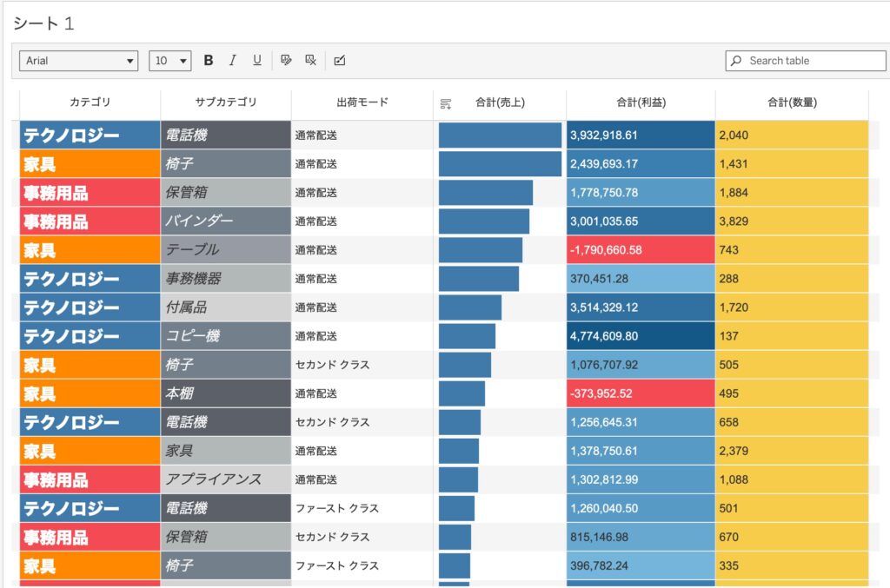The height and width of the screenshot is (588, 890).
Task: Click the sort icon in 合計(売上) header
Action: point(446,103)
